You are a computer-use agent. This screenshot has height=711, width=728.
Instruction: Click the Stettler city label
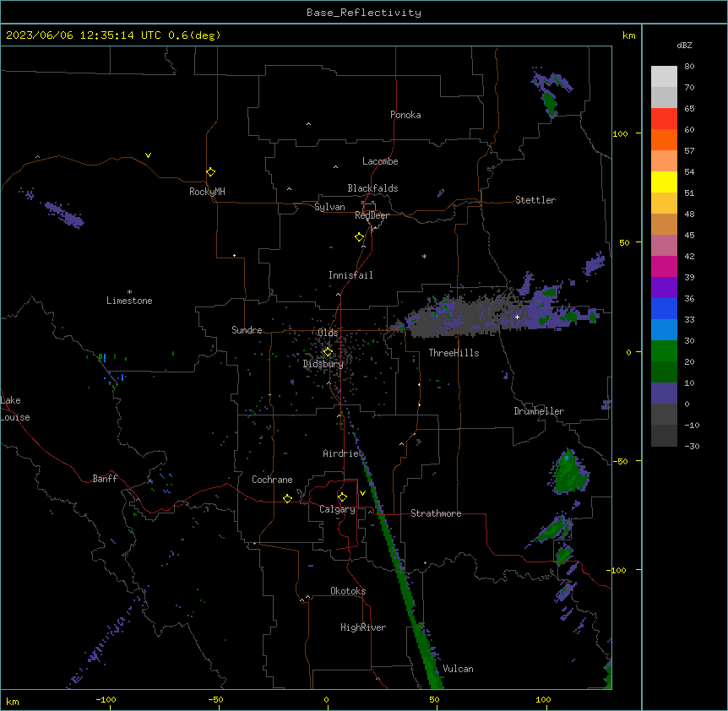[535, 200]
